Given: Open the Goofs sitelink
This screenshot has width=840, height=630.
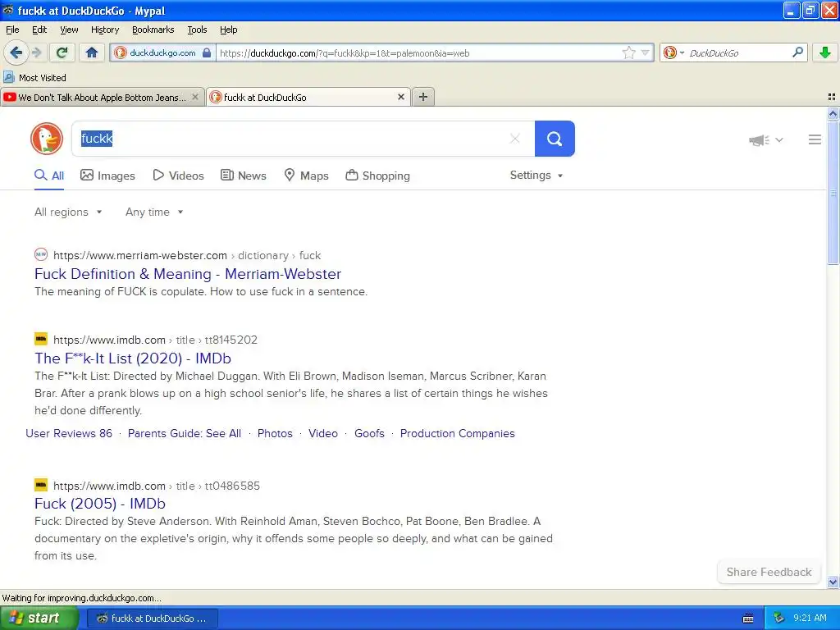Looking at the screenshot, I should 369,433.
